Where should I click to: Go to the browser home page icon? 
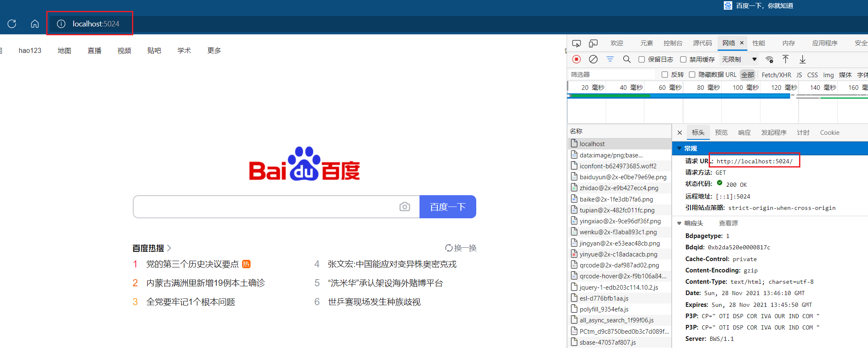pyautogui.click(x=35, y=24)
